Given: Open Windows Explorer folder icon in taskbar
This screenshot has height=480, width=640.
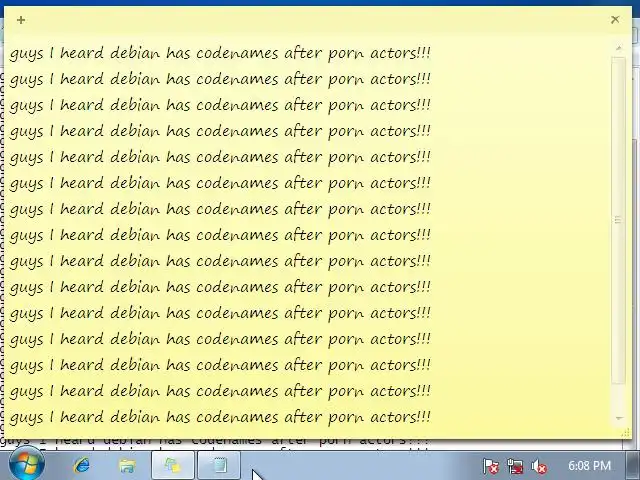Looking at the screenshot, I should (x=127, y=465).
